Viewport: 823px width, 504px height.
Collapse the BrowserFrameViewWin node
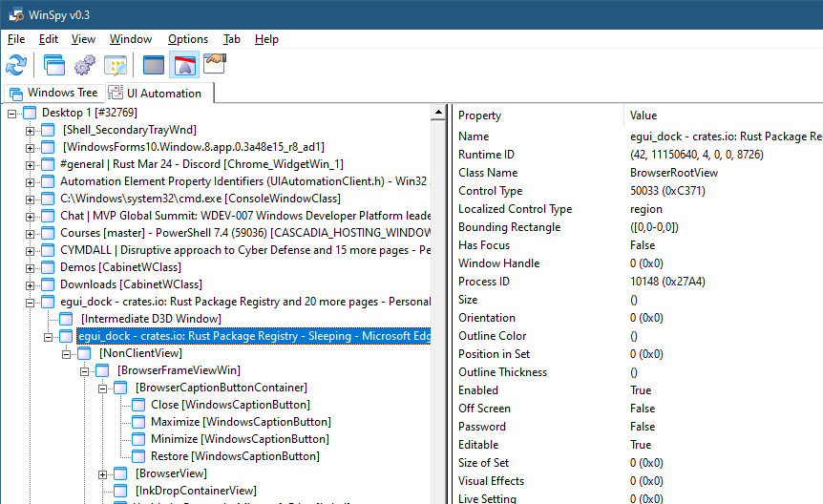85,371
